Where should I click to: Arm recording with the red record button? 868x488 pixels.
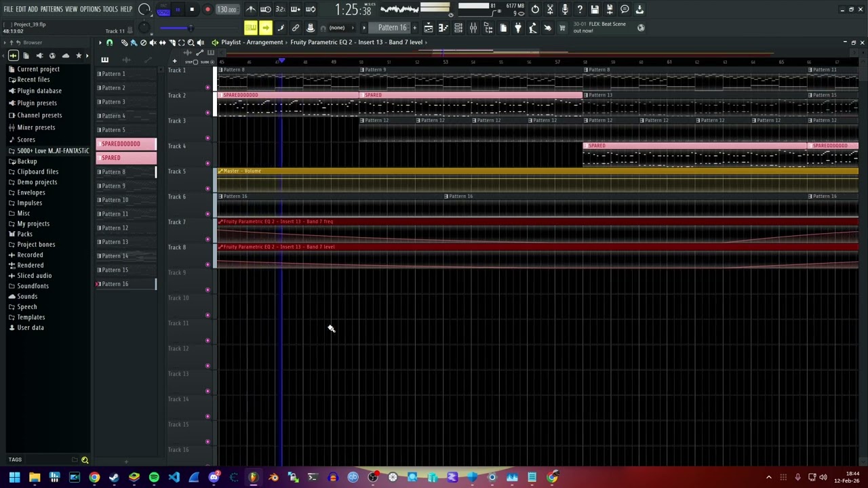[208, 9]
